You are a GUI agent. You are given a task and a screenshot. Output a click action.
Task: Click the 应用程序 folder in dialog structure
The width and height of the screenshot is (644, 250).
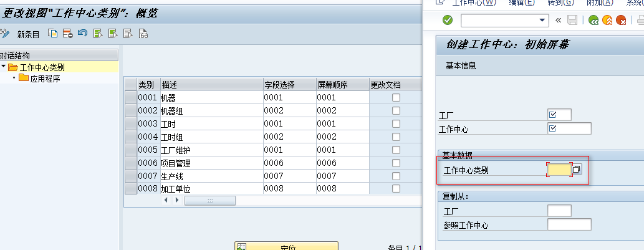pyautogui.click(x=24, y=78)
